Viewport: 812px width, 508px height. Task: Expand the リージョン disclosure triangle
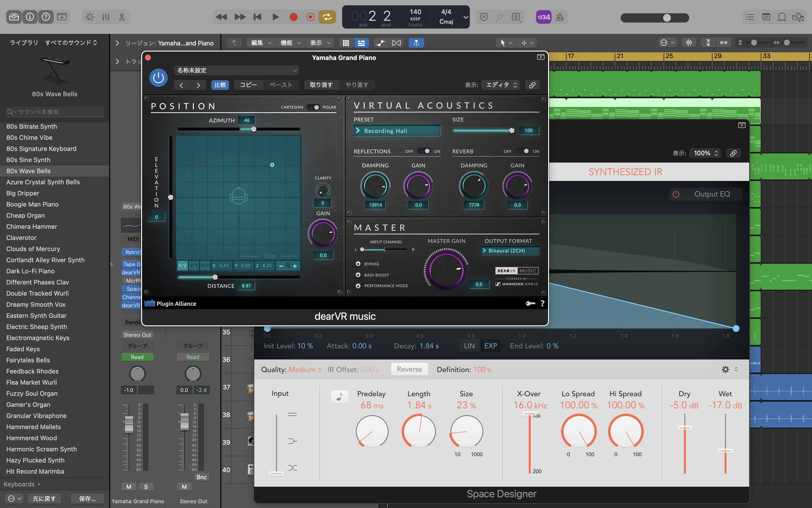[x=117, y=43]
